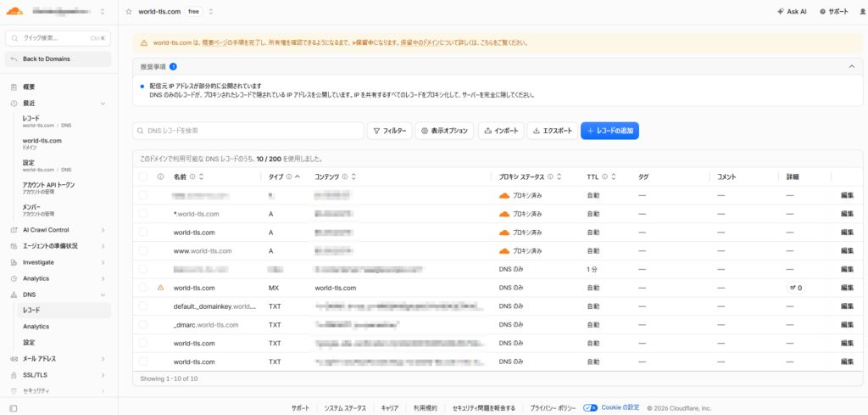Toggle the Cookie の設定 switch
868x415 pixels.
coord(591,408)
